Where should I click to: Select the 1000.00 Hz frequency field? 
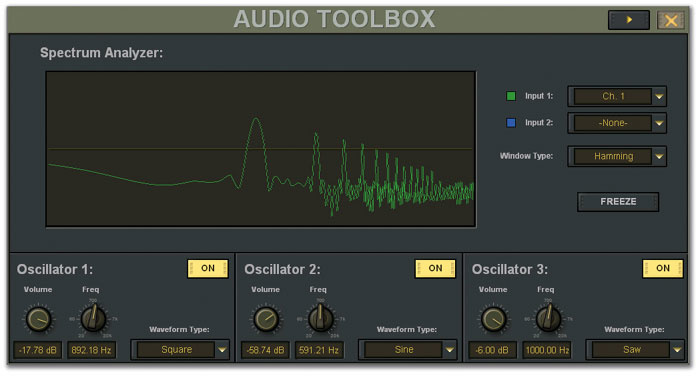click(547, 350)
